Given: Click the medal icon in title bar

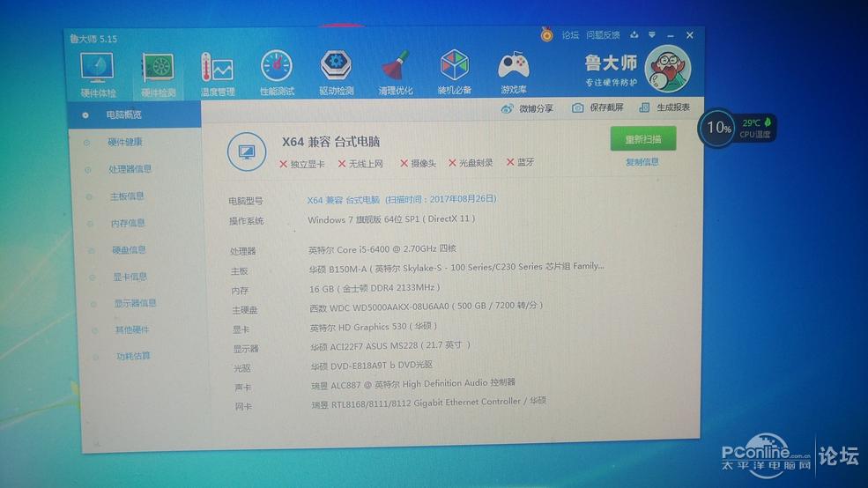Looking at the screenshot, I should click(546, 35).
